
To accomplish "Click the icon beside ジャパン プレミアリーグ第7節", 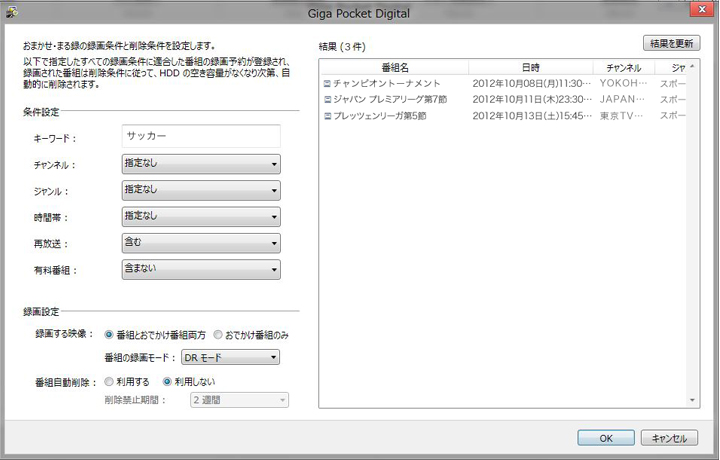I will point(327,100).
